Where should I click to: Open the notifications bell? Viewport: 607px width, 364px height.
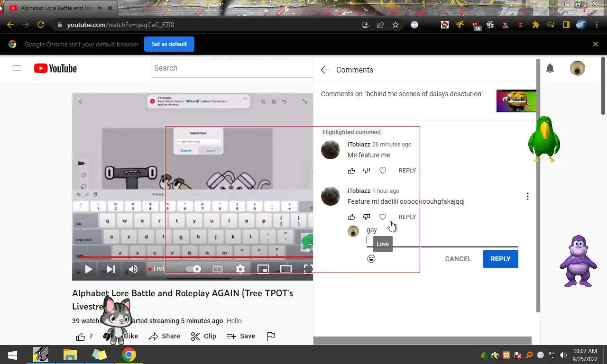pos(550,68)
